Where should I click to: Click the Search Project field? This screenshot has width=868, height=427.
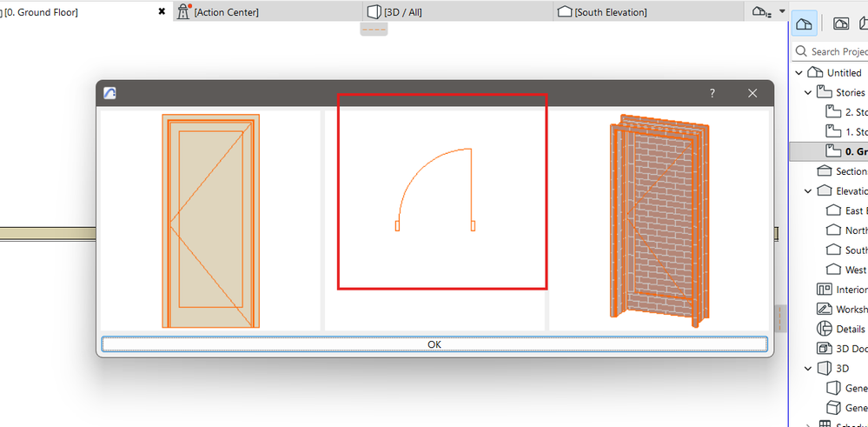tap(832, 51)
